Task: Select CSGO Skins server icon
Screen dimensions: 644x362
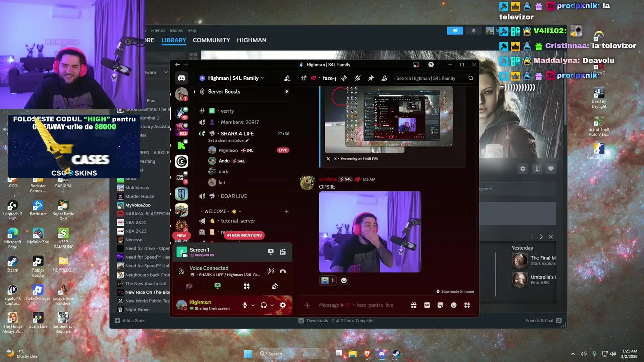Action: (x=181, y=177)
